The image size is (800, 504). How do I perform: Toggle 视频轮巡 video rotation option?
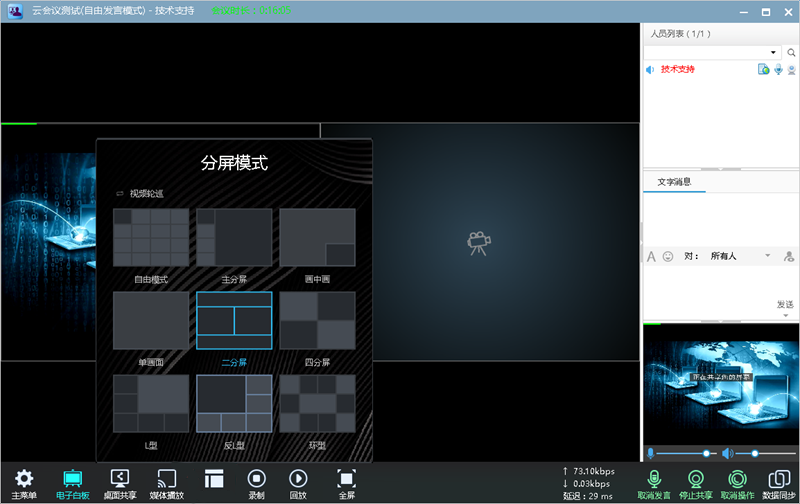click(140, 194)
